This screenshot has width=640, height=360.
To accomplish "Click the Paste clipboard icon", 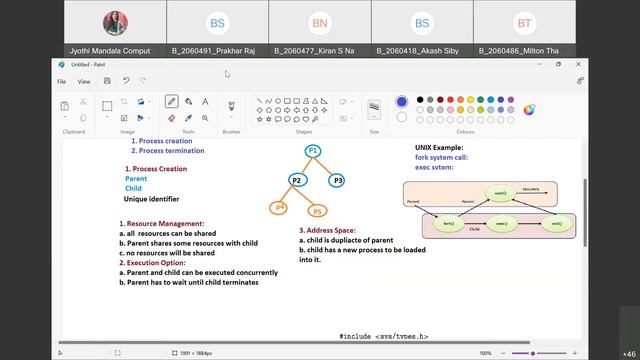I will 64,106.
